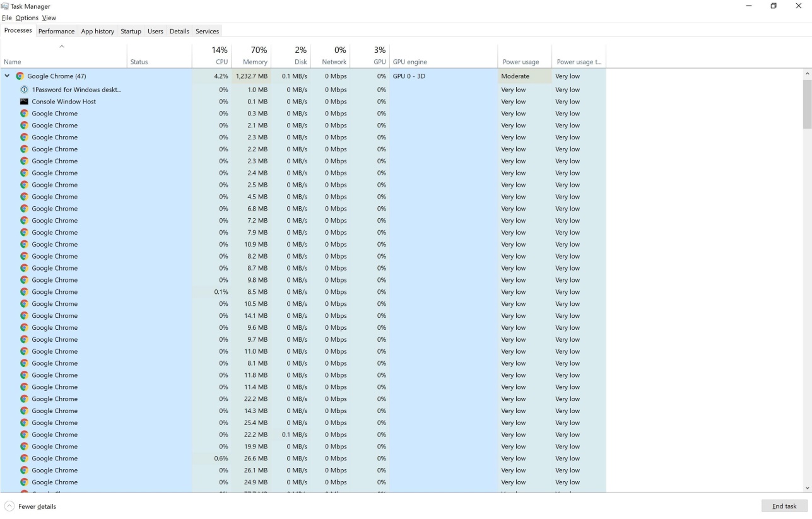Select the Chrome row using 14.3 MB

tap(303, 411)
